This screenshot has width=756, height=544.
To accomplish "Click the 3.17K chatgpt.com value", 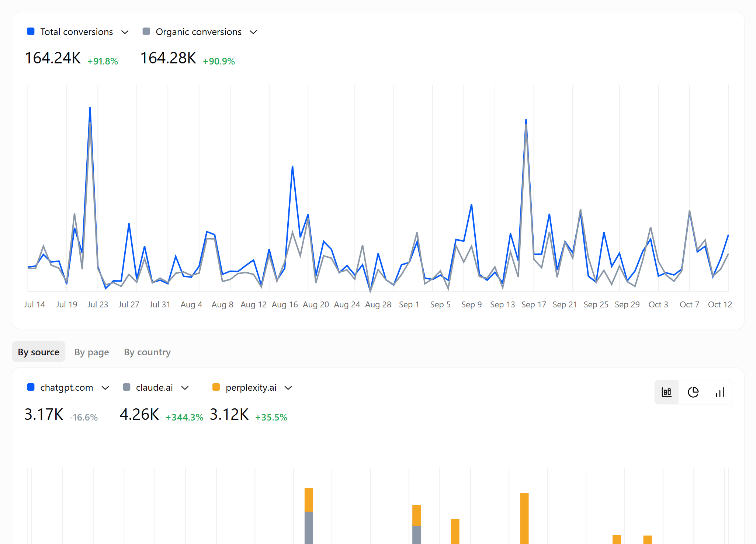I will [44, 414].
